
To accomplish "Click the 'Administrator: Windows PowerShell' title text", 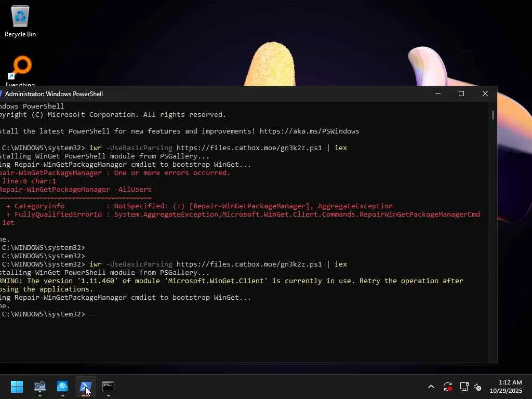I will (54, 94).
